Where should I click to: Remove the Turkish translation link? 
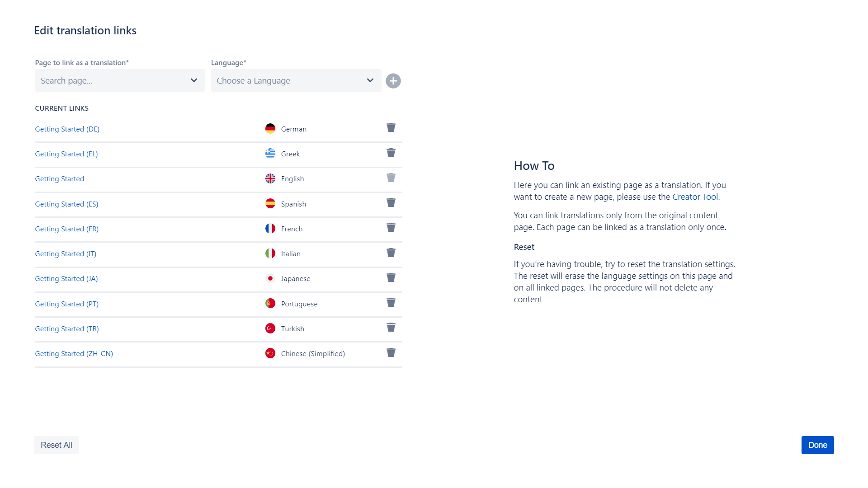click(x=391, y=328)
